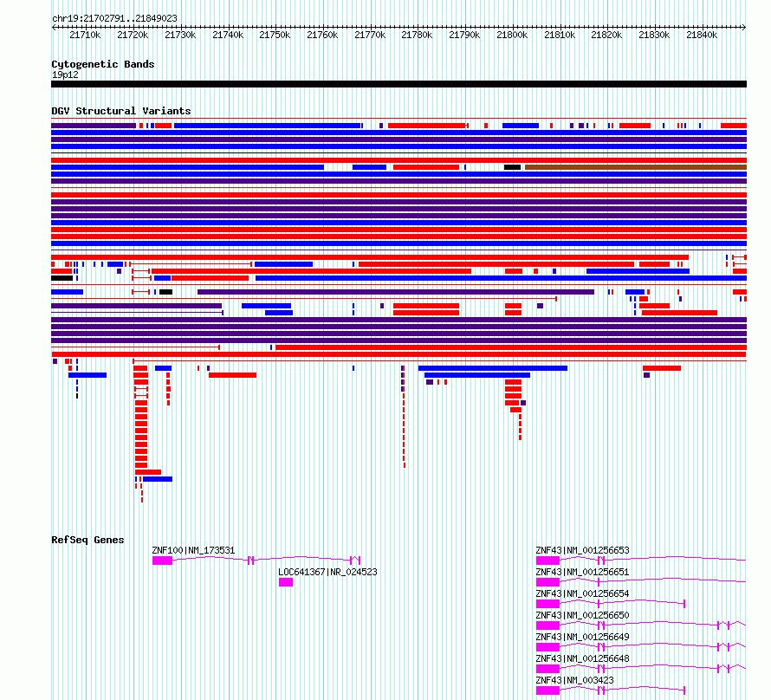
Task: Open the ZNF43|NM_001256651 transcript label
Action: [x=582, y=572]
